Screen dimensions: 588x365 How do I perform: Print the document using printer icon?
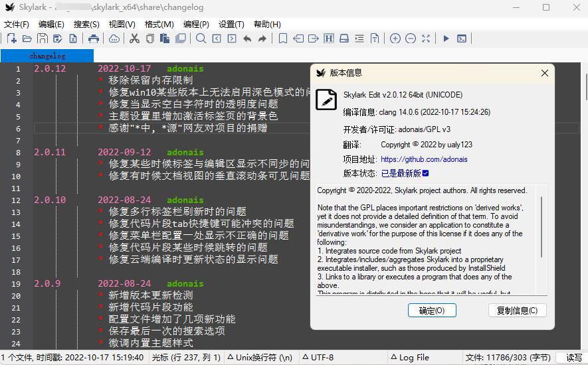[x=94, y=38]
